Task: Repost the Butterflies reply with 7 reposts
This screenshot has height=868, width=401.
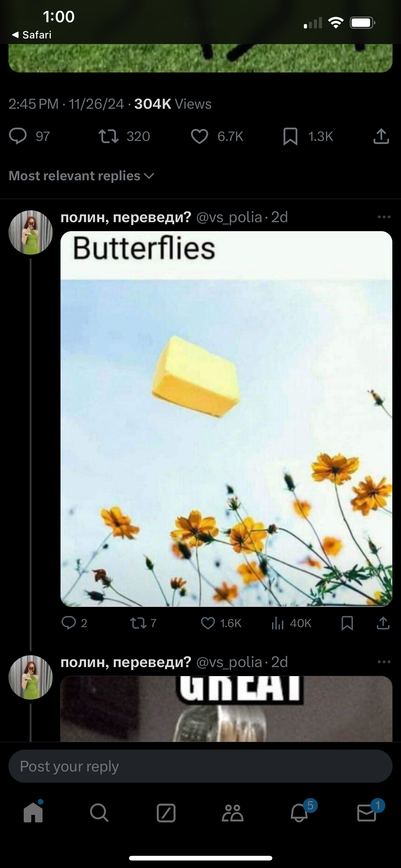Action: 138,623
